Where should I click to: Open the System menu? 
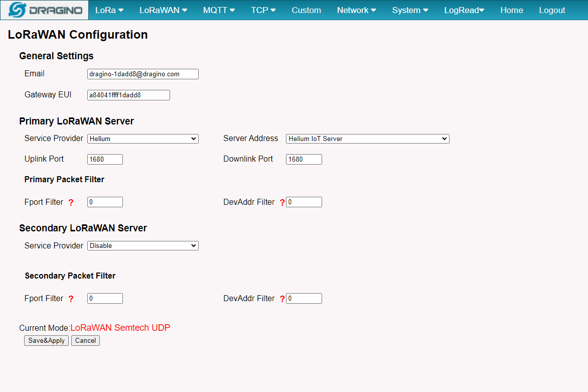tap(410, 10)
